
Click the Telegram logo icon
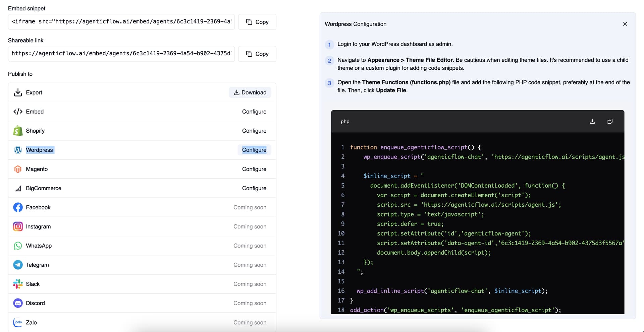pos(18,265)
